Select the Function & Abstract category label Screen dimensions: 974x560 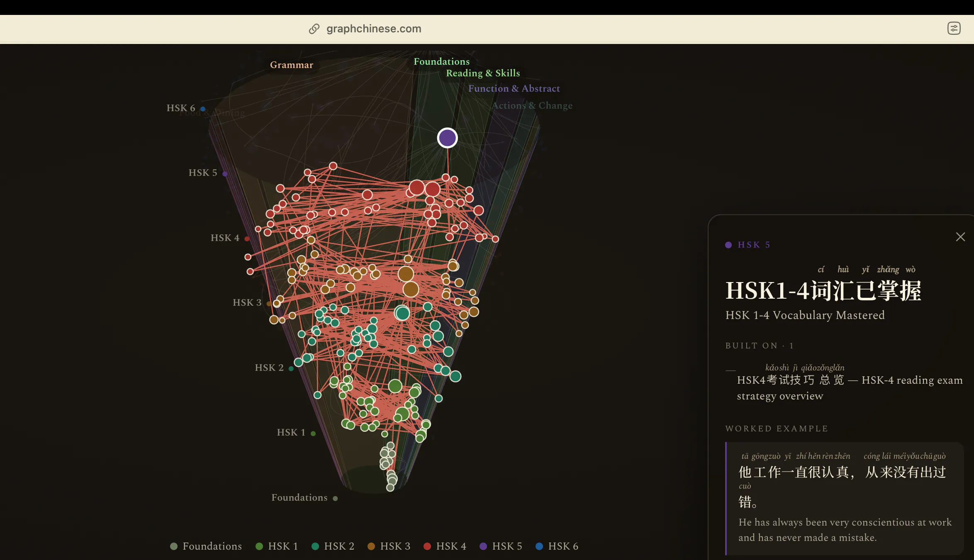coord(514,88)
